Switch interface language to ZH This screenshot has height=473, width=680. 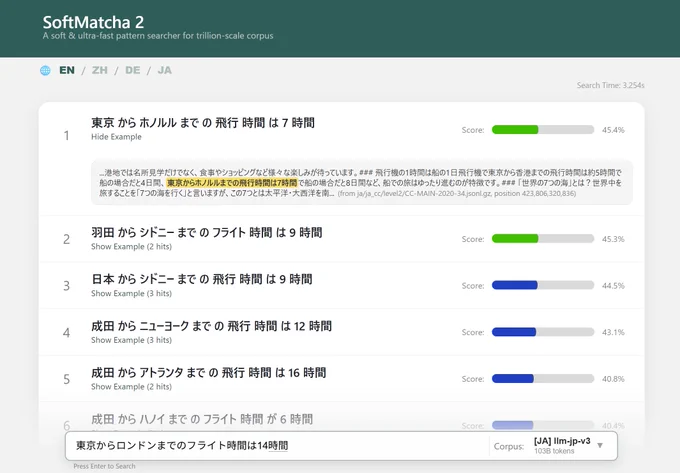tap(99, 70)
